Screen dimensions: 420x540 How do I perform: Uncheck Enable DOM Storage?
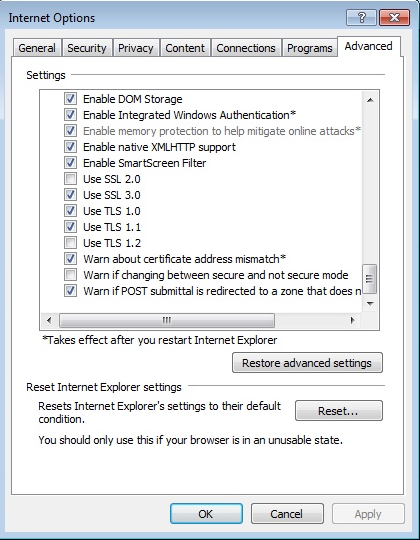tap(71, 99)
